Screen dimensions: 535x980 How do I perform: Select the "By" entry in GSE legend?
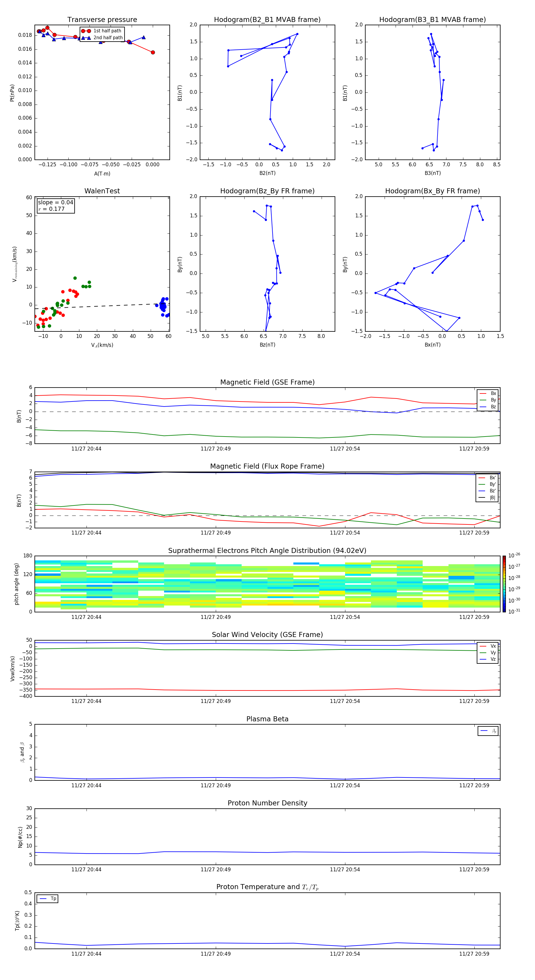488,400
